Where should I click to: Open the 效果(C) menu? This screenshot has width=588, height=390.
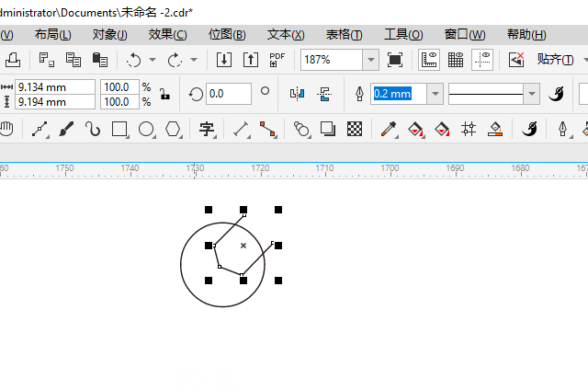[167, 35]
